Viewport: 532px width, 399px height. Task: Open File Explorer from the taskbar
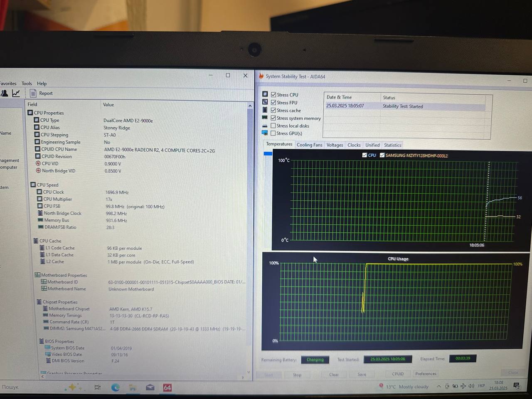133,387
